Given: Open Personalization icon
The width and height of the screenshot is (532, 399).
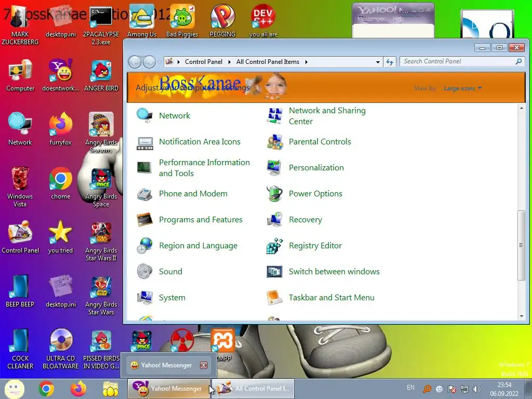Looking at the screenshot, I should 274,168.
